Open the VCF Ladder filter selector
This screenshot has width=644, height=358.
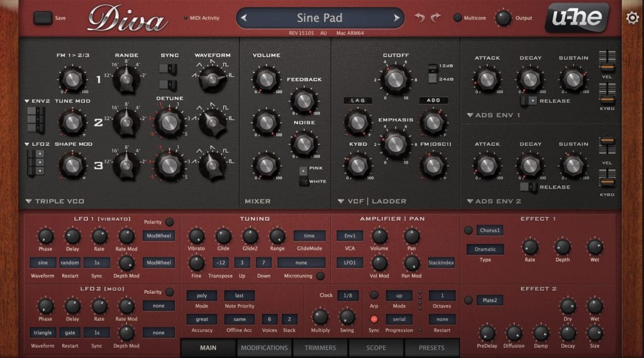click(x=341, y=201)
